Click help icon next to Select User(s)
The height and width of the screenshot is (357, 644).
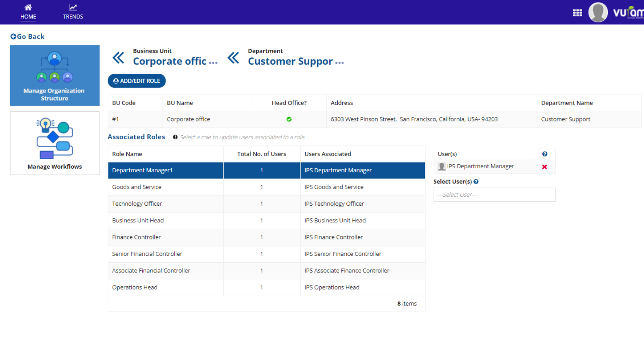click(x=476, y=182)
